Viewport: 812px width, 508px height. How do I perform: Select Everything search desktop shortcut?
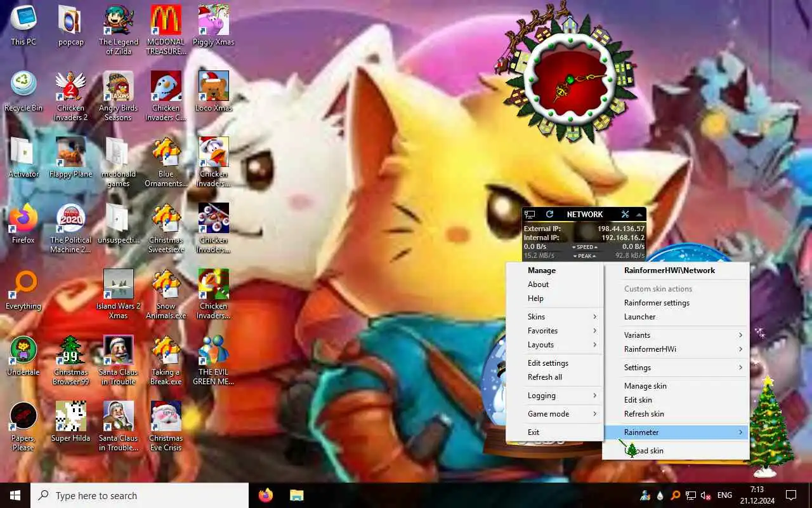pyautogui.click(x=23, y=290)
